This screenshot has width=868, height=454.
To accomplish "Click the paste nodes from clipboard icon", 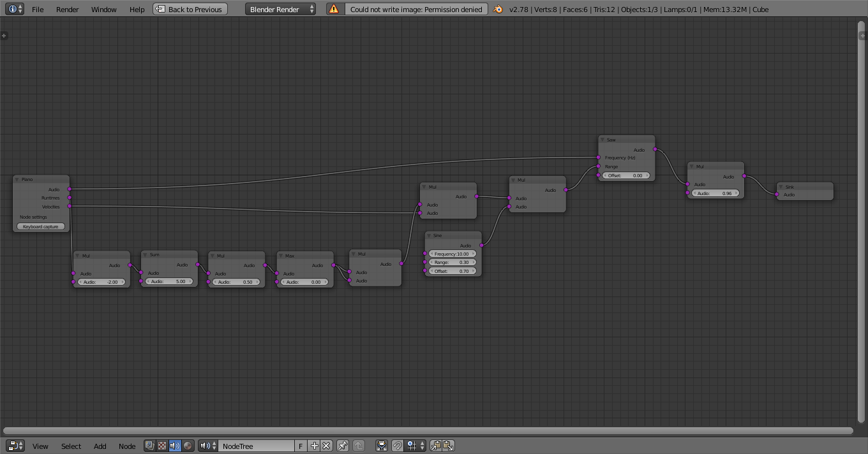I will (x=448, y=446).
